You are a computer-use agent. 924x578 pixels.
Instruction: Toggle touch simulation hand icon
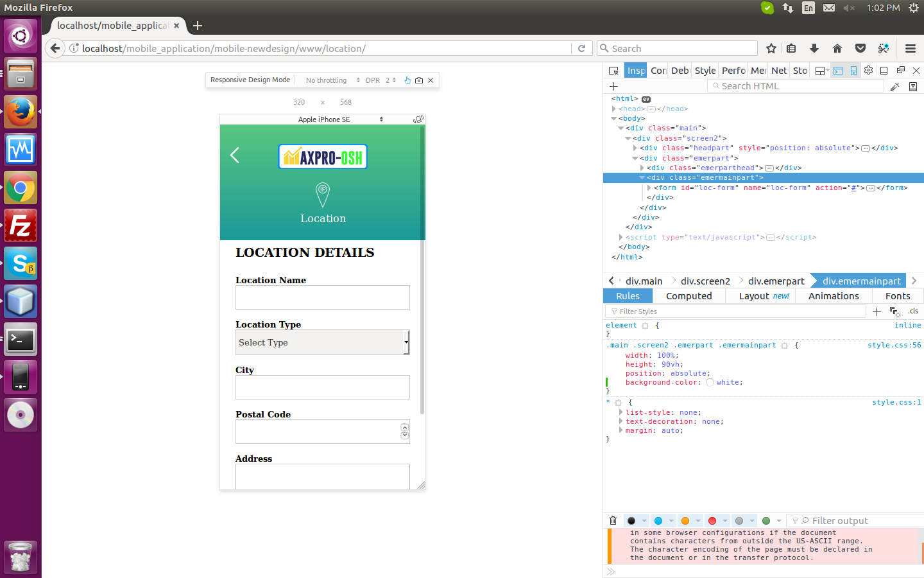(x=407, y=80)
